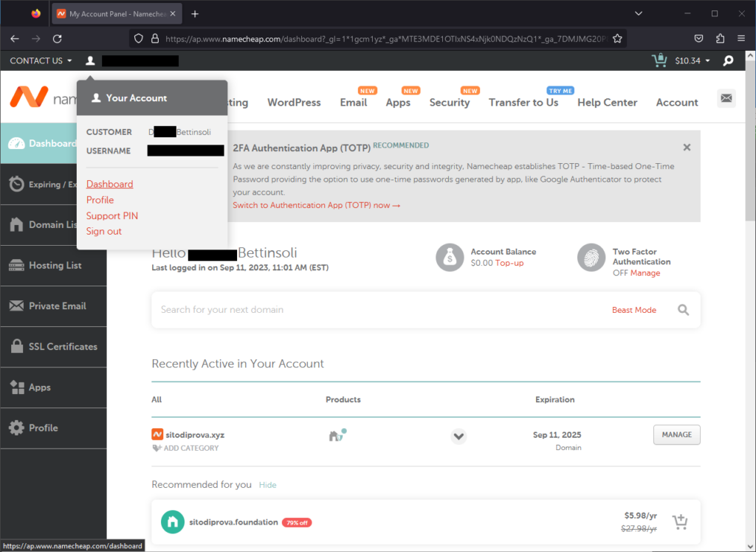Click the All column header
This screenshot has height=552, width=756.
(157, 400)
